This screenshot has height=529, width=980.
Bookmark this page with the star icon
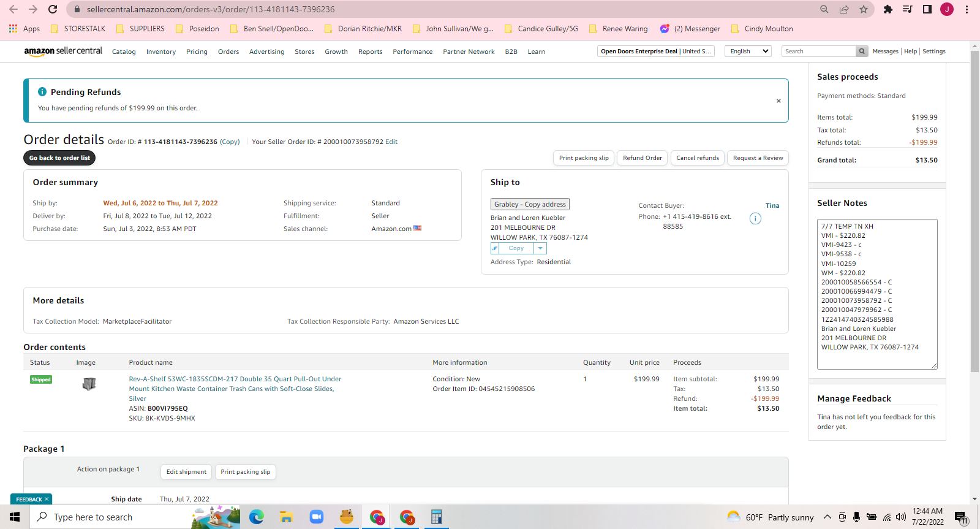(864, 9)
